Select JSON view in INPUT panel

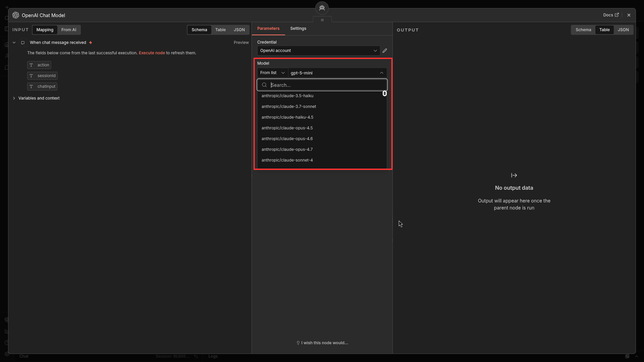[239, 30]
